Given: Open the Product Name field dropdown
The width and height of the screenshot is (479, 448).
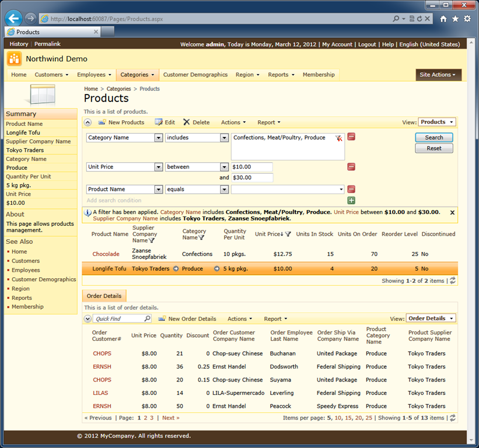Looking at the screenshot, I should pos(159,190).
